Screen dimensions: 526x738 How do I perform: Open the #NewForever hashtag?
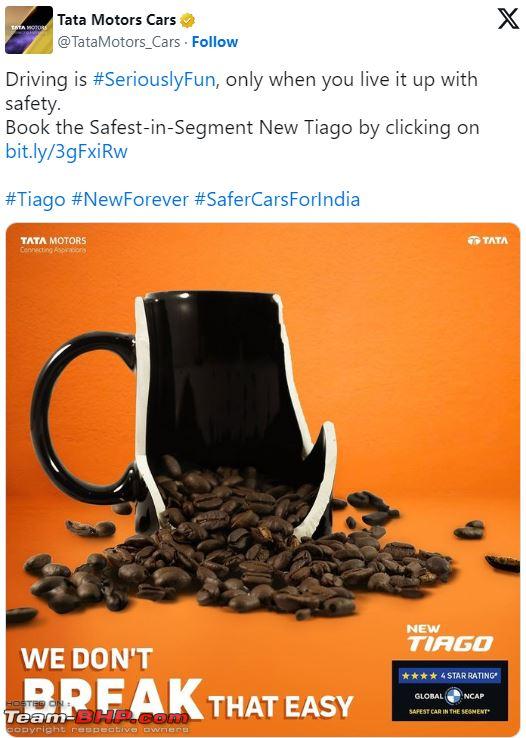(x=130, y=200)
